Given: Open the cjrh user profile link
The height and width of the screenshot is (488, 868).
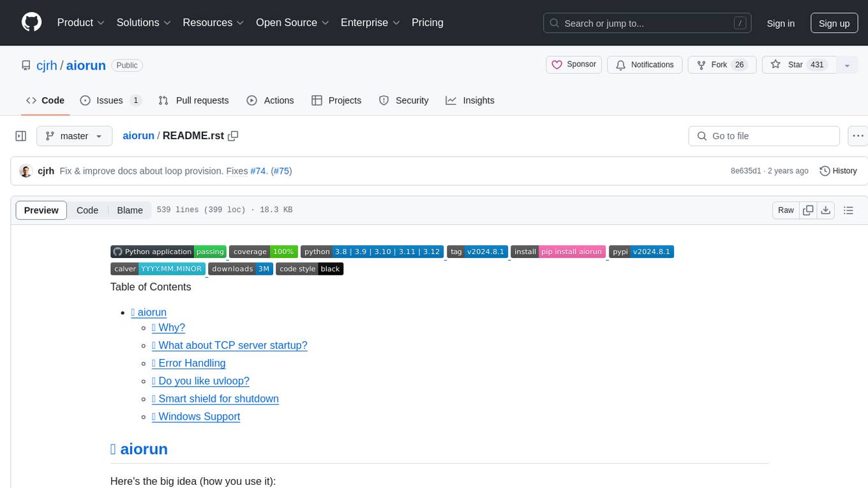Looking at the screenshot, I should (47, 65).
